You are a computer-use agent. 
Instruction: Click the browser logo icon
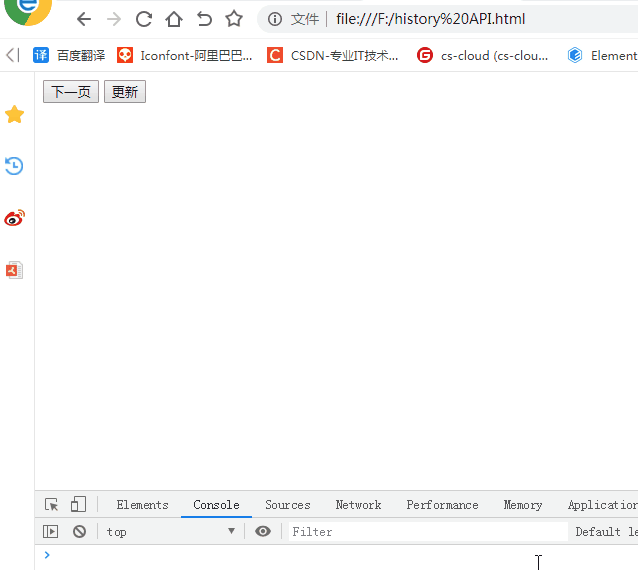(x=28, y=10)
